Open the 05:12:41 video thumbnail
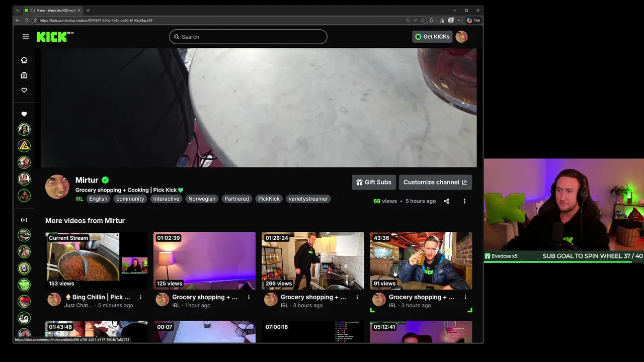 (x=421, y=332)
